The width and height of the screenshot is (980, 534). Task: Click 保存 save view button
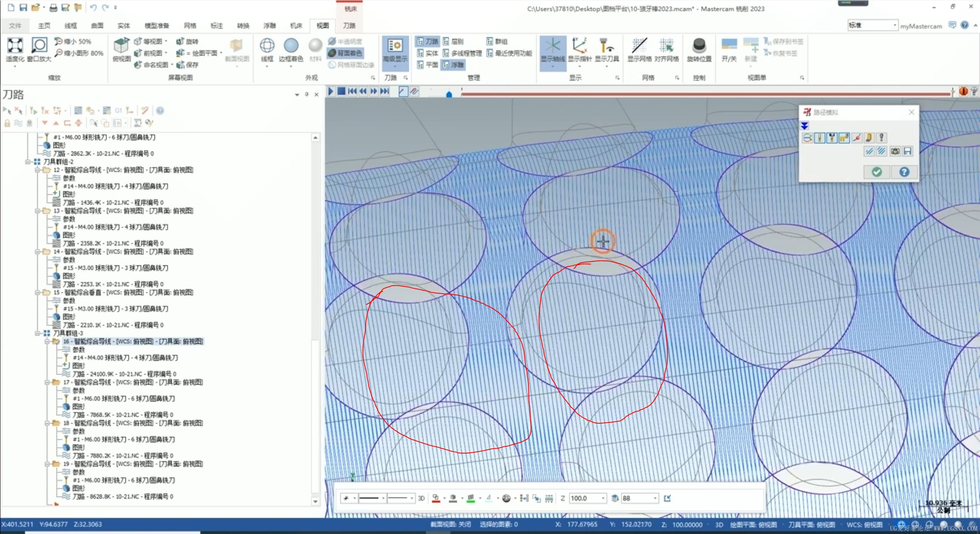pyautogui.click(x=187, y=65)
